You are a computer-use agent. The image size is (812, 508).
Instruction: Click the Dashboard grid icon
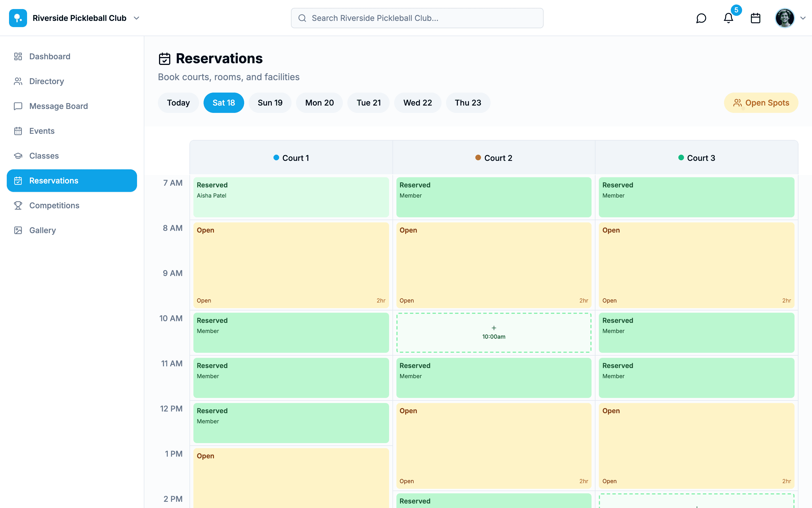click(18, 56)
